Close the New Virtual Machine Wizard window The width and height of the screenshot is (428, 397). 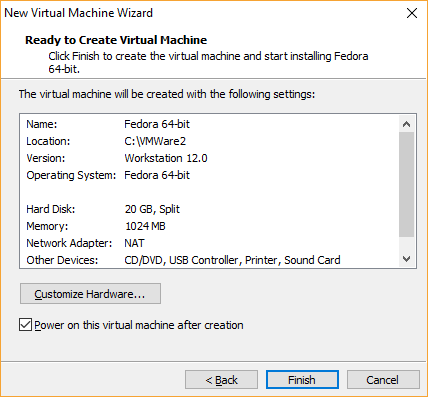(x=412, y=13)
